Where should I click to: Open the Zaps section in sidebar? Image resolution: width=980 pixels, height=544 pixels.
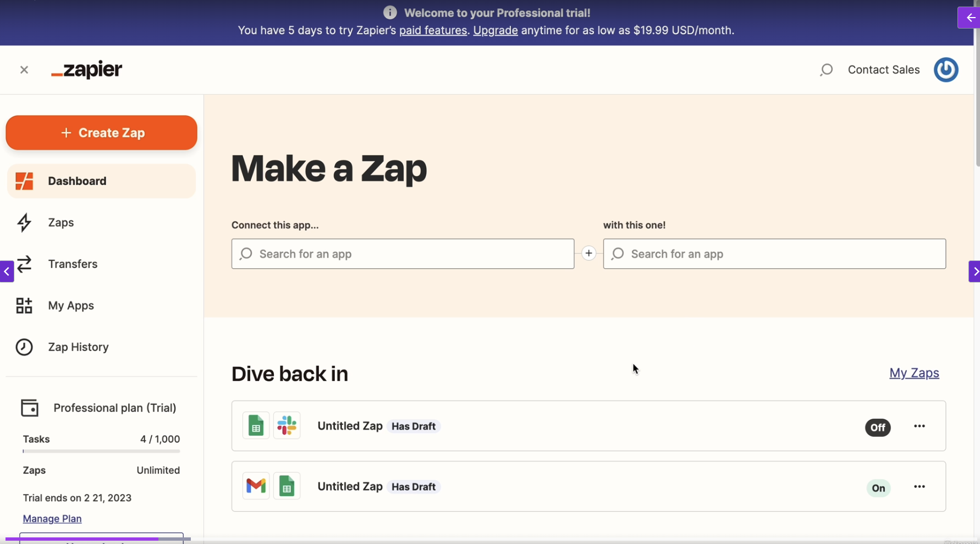pyautogui.click(x=60, y=223)
